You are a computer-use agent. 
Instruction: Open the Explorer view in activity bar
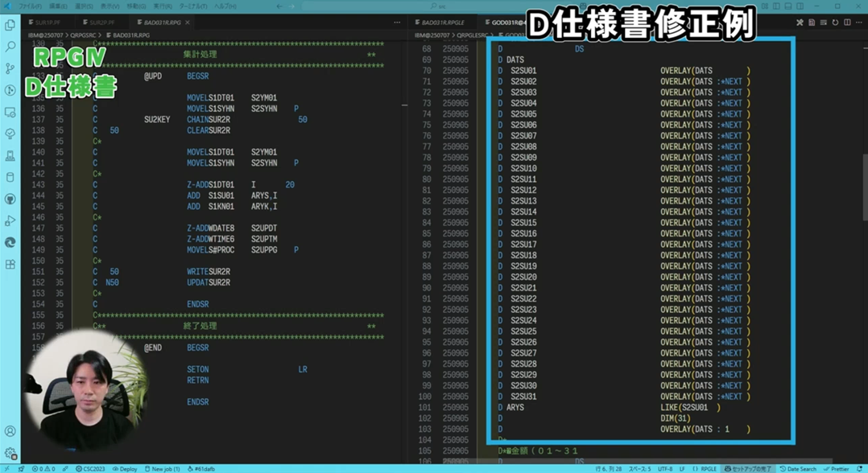pos(10,26)
